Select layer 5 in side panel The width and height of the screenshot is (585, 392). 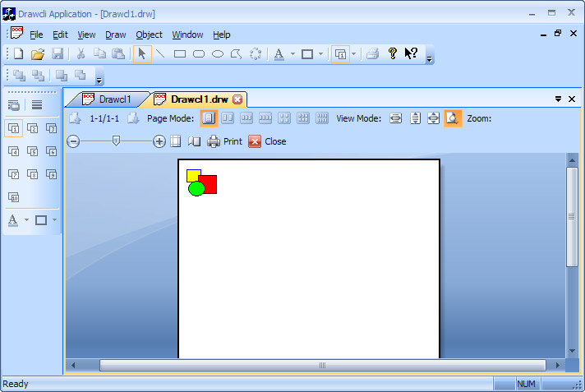[33, 151]
